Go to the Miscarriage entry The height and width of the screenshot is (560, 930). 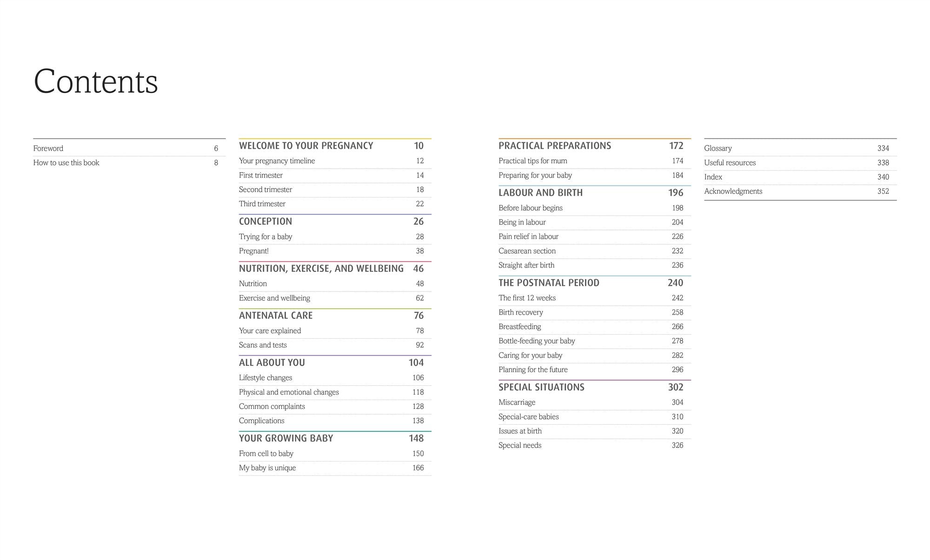[x=517, y=402]
